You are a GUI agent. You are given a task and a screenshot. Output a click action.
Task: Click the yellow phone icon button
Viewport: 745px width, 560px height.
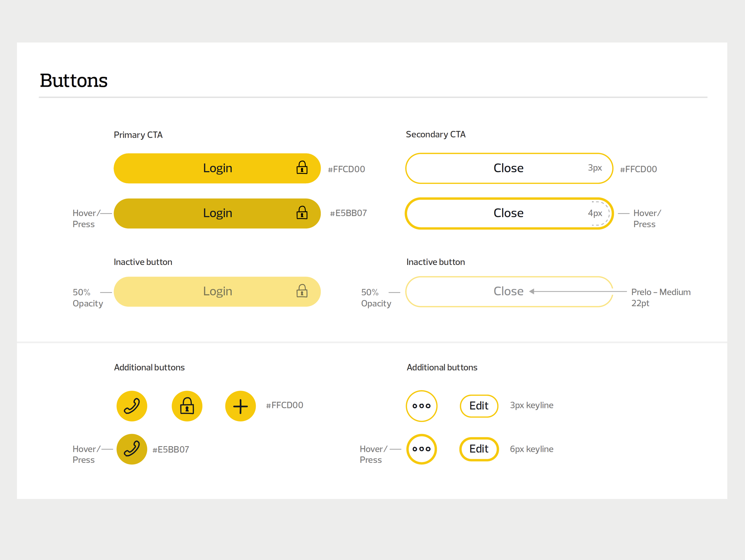tap(132, 406)
